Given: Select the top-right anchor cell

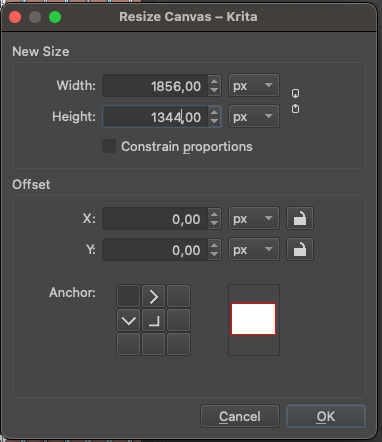Looking at the screenshot, I should click(x=179, y=296).
